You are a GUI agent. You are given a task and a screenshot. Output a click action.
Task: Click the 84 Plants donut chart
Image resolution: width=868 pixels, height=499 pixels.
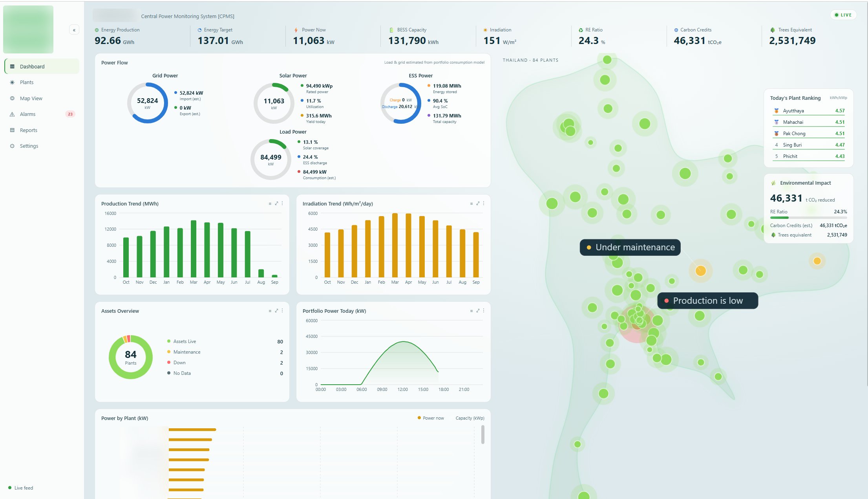pos(131,357)
